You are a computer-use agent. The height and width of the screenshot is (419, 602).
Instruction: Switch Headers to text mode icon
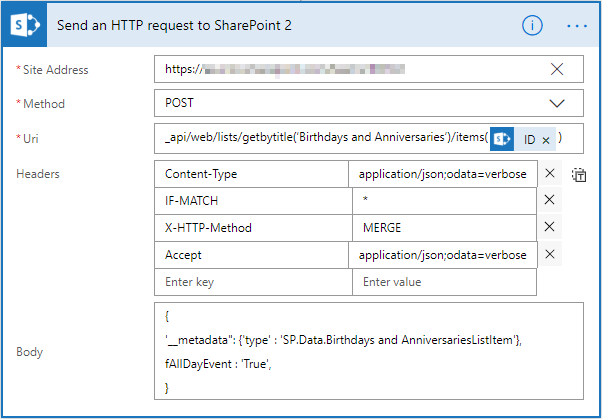579,175
